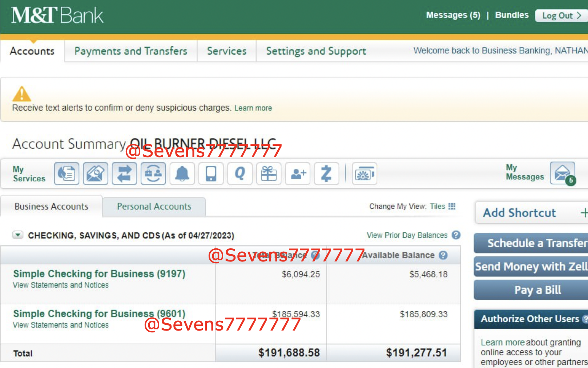Open the card design icon after the divider
Screen dimensions: 588x368
coord(365,174)
